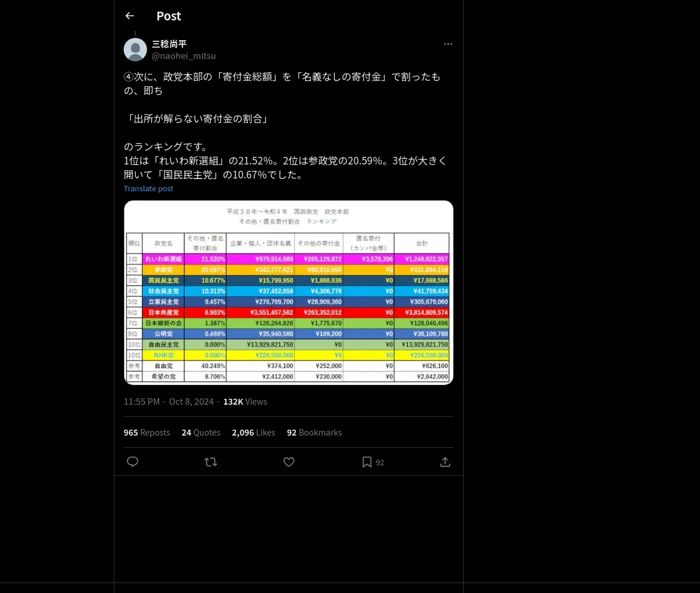Go back using the arrow icon
700x593 pixels.
pyautogui.click(x=129, y=16)
